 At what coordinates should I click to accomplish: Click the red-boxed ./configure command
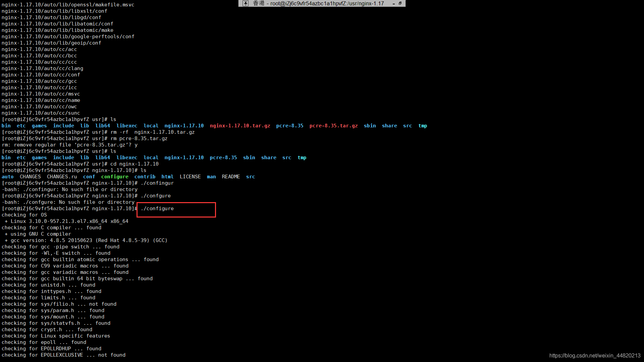[x=157, y=208]
